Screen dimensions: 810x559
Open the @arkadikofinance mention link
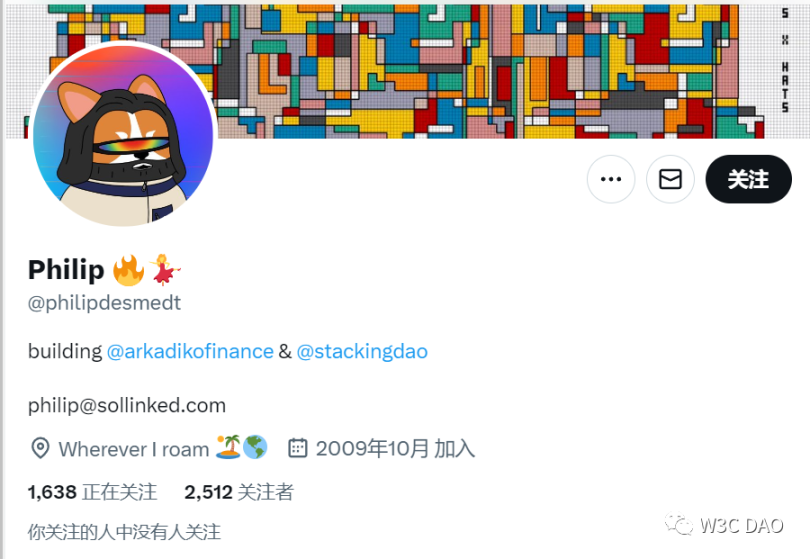190,351
